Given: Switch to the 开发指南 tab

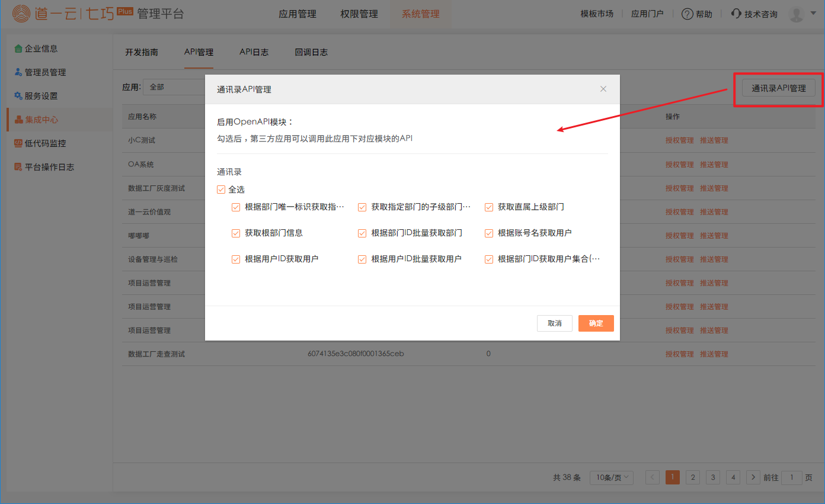Looking at the screenshot, I should tap(142, 52).
